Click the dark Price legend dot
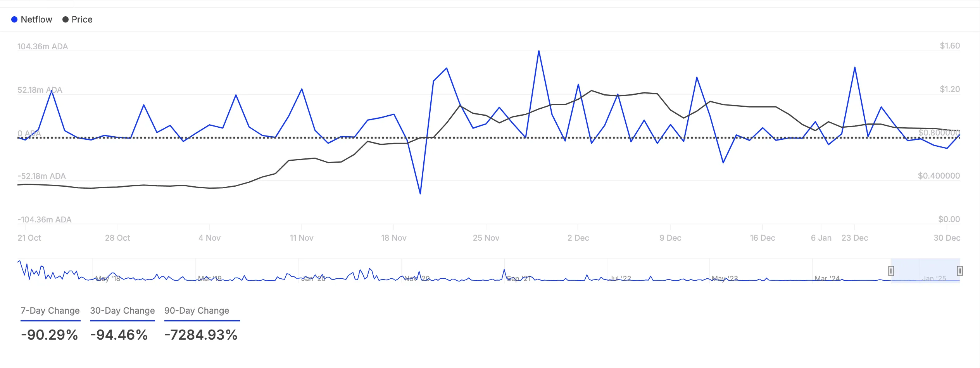The width and height of the screenshot is (980, 368). (66, 19)
